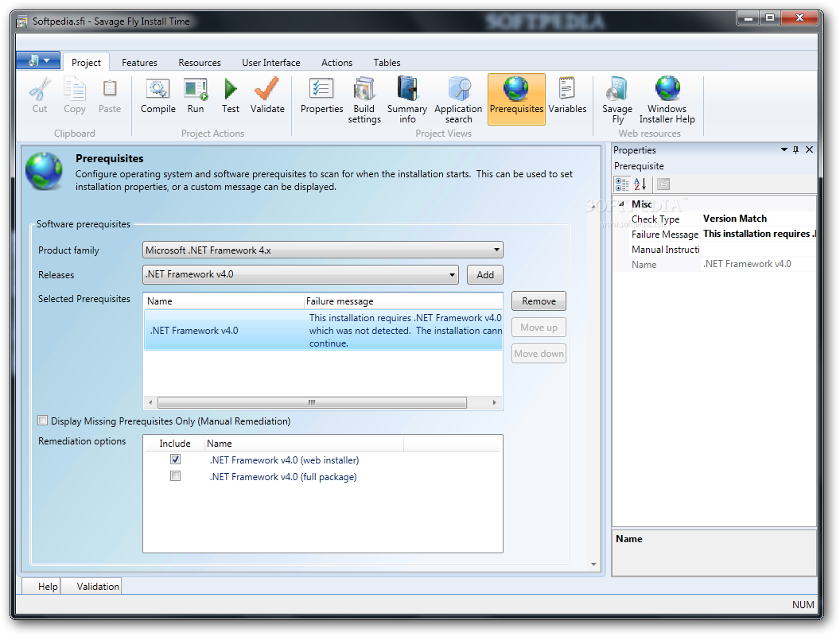Click the Move up button
Image resolution: width=840 pixels, height=636 pixels.
539,327
